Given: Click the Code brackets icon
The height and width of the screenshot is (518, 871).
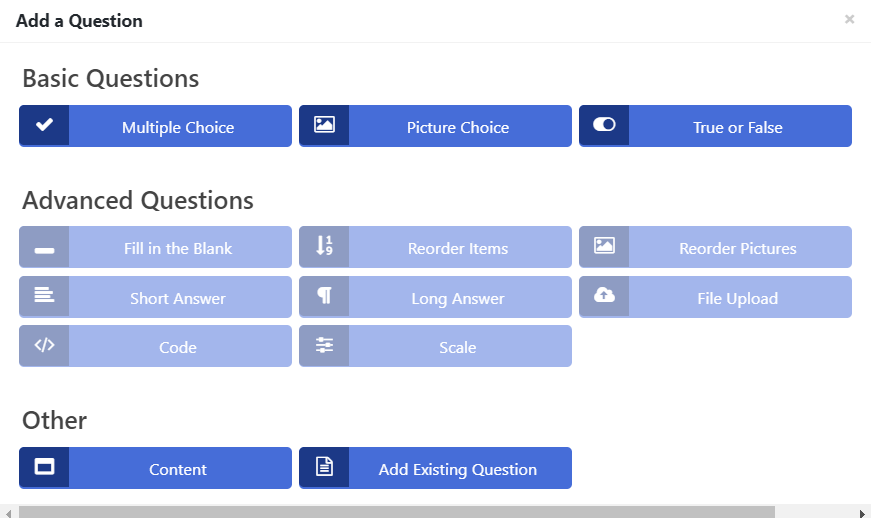Looking at the screenshot, I should click(44, 345).
